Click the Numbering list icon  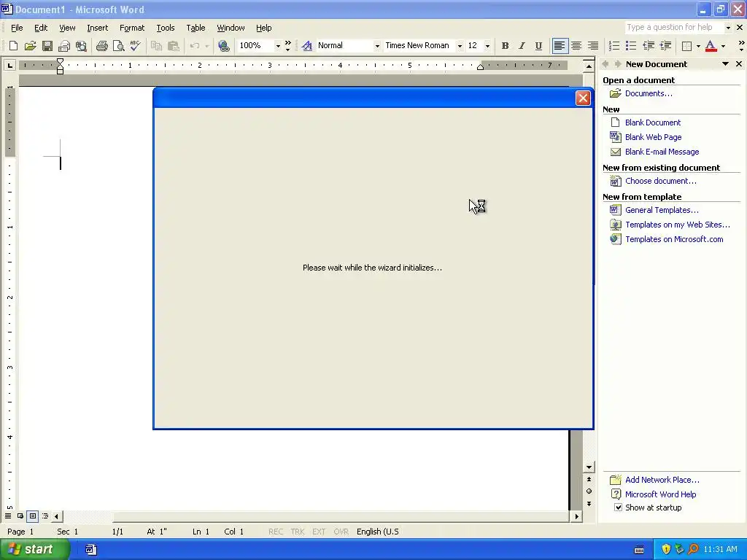pyautogui.click(x=614, y=46)
